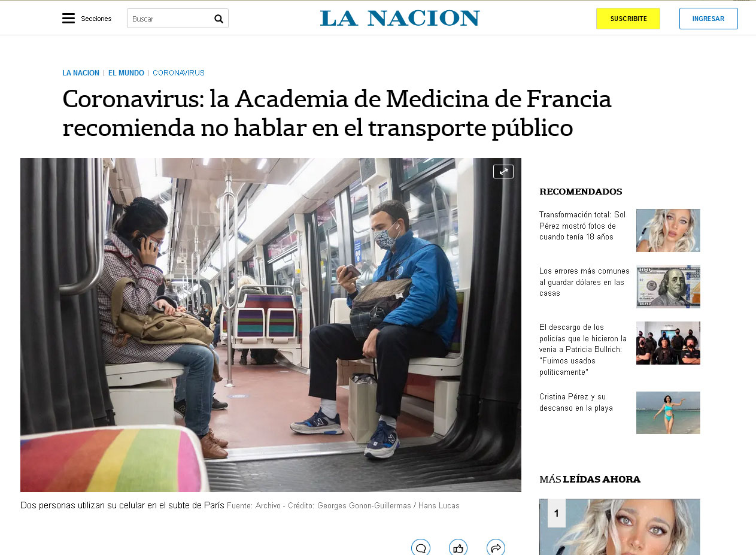Open the police group photo thumbnail

(668, 343)
